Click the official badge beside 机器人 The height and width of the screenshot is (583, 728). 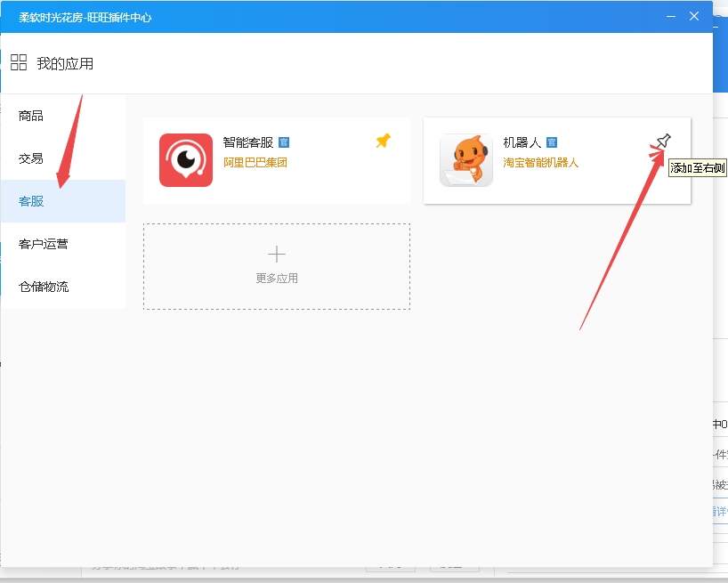[552, 142]
